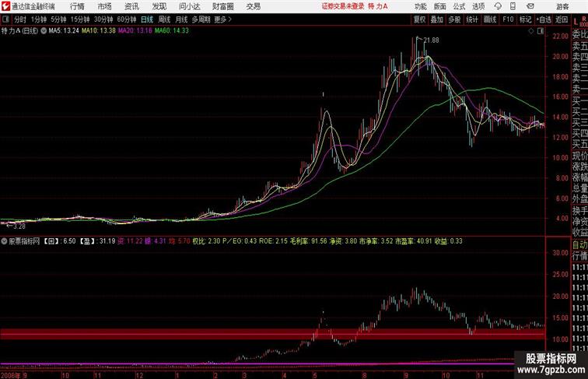Open the 市场 menu
The image size is (588, 379).
pyautogui.click(x=105, y=6)
